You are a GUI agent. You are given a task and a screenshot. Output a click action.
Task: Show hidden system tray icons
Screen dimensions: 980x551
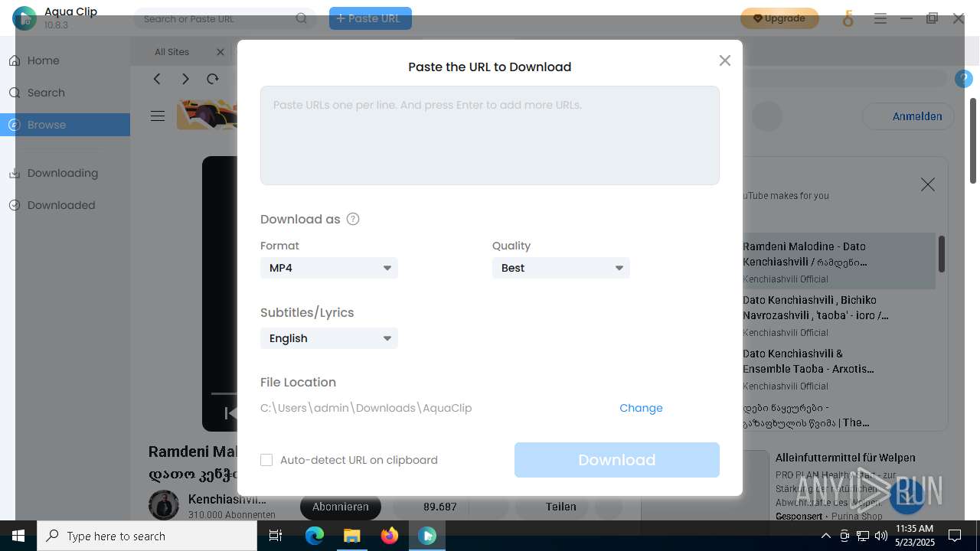(825, 536)
